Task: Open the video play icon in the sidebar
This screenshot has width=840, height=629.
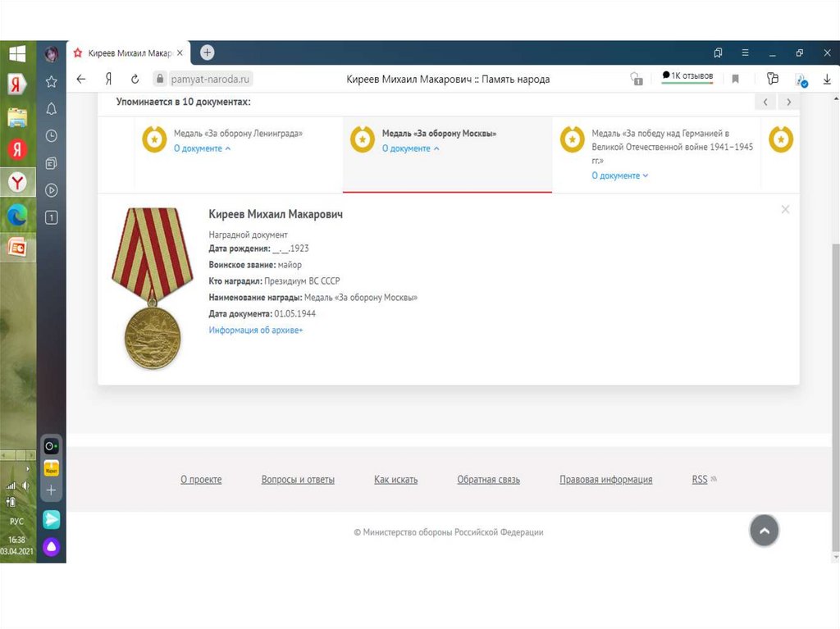Action: [x=52, y=190]
